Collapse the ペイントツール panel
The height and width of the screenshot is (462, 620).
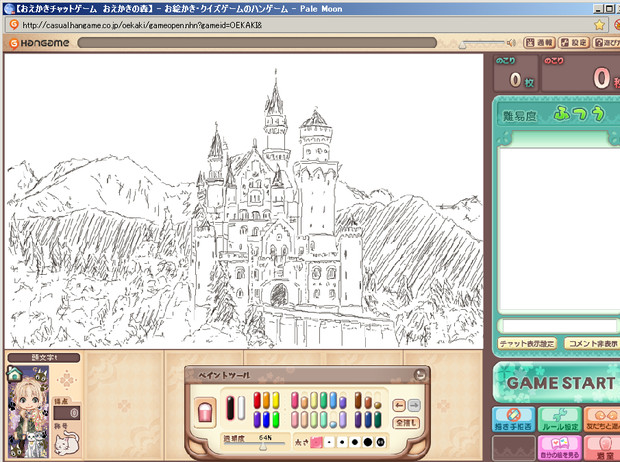(420, 375)
